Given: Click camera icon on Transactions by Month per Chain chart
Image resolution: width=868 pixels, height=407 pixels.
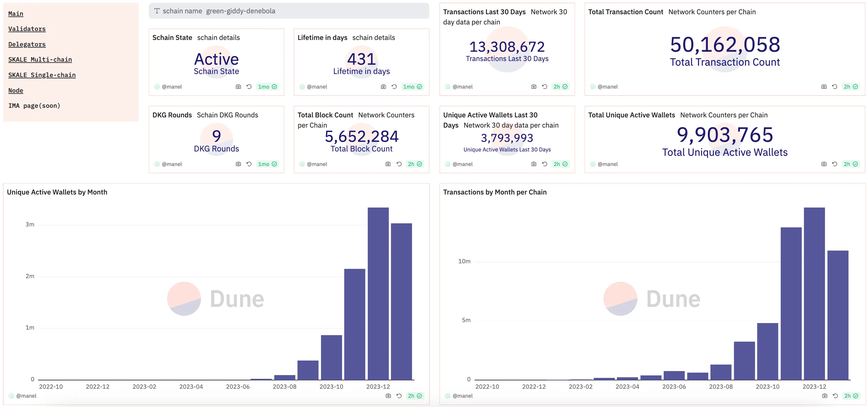Looking at the screenshot, I should tap(825, 396).
